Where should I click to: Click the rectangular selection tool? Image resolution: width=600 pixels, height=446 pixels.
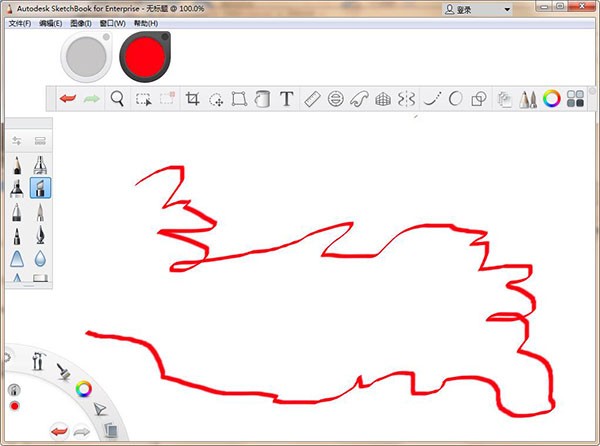[144, 99]
